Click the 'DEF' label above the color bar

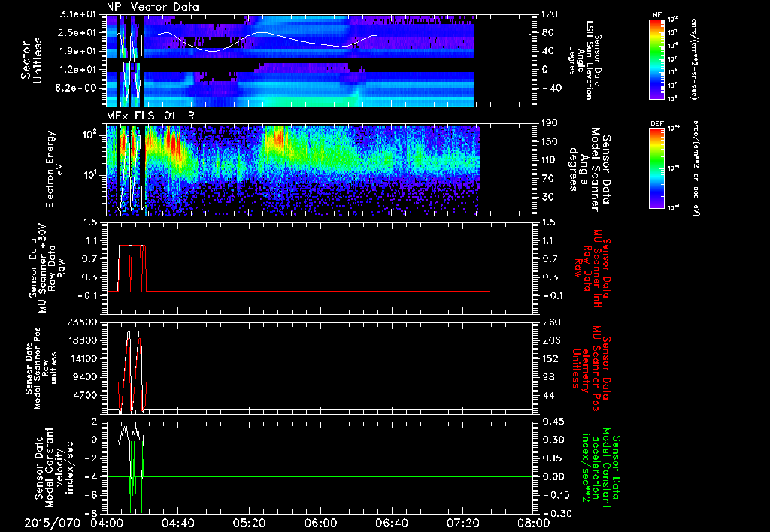pyautogui.click(x=656, y=124)
